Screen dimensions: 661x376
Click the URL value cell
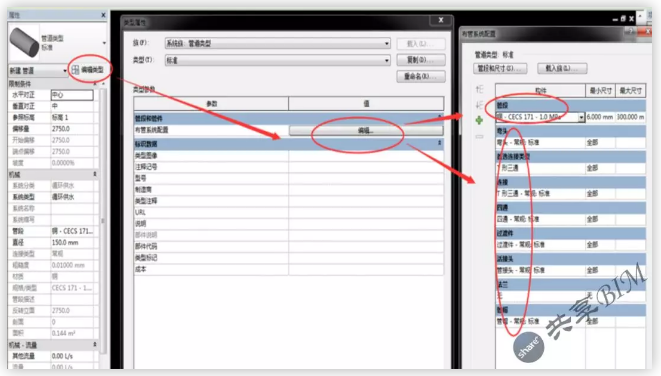point(366,212)
